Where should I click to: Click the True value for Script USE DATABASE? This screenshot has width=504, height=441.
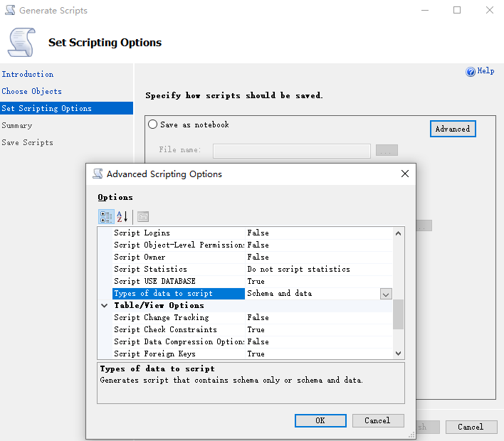point(256,282)
